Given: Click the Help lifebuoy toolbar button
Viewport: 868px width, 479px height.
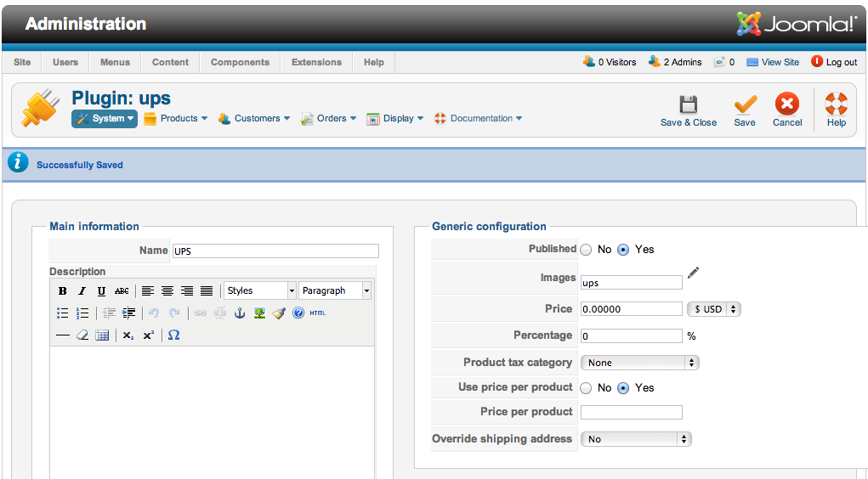Looking at the screenshot, I should tap(837, 110).
